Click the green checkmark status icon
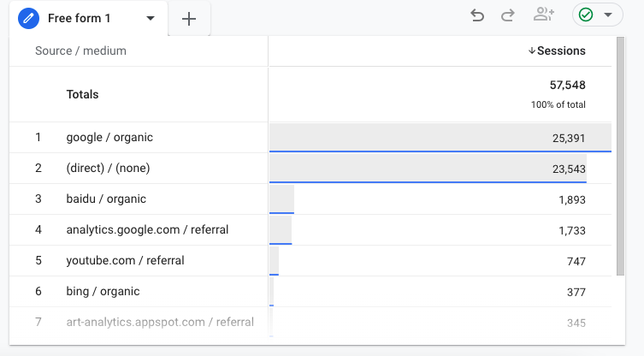The image size is (644, 356). (x=586, y=15)
